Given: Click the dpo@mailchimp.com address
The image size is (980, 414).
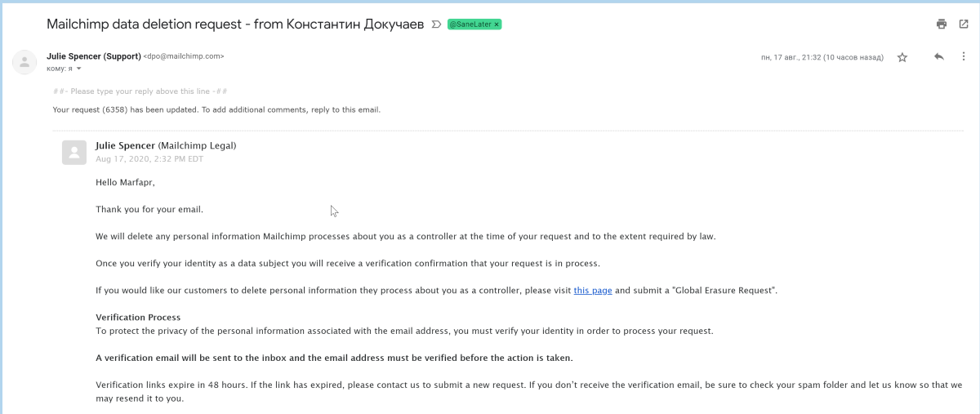Looking at the screenshot, I should point(184,56).
